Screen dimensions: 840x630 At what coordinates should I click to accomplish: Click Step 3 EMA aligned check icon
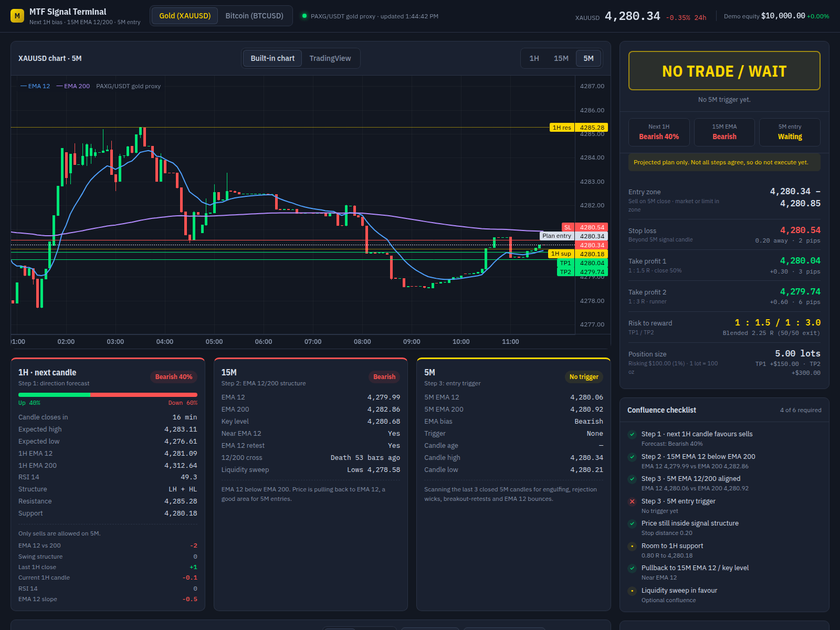click(x=632, y=479)
